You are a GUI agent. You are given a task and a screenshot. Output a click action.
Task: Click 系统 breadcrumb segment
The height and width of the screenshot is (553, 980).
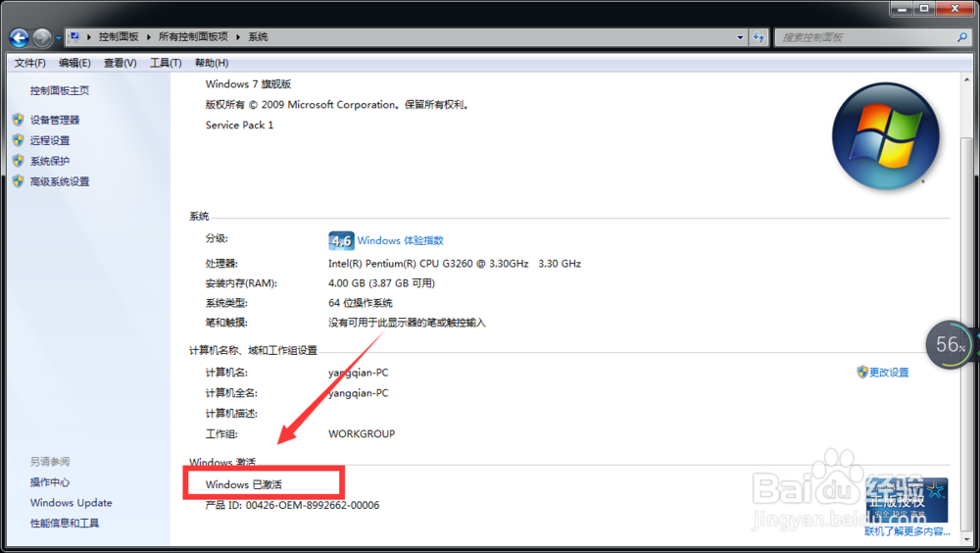tap(258, 37)
